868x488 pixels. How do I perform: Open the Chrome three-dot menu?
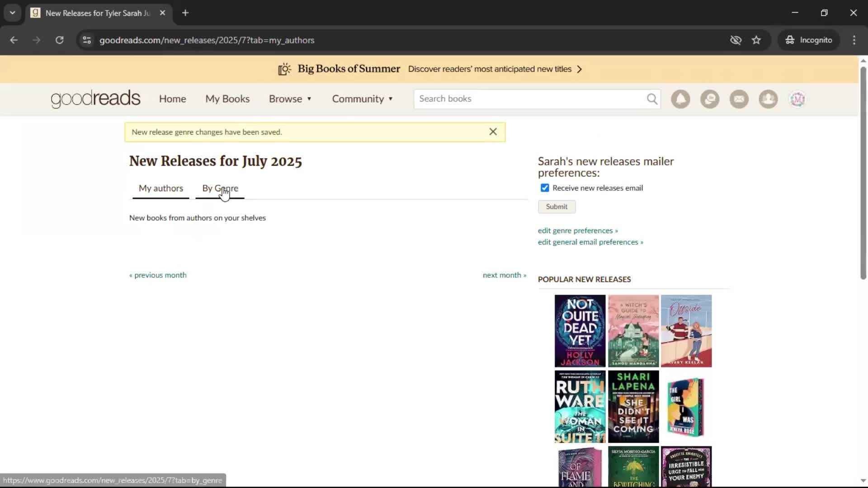pos(854,40)
